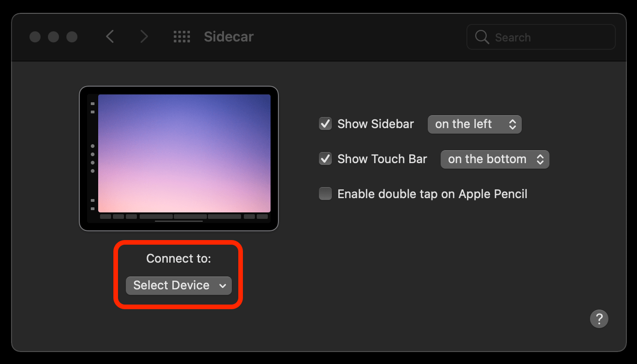Uncheck the Show Touch Bar option

click(x=325, y=159)
